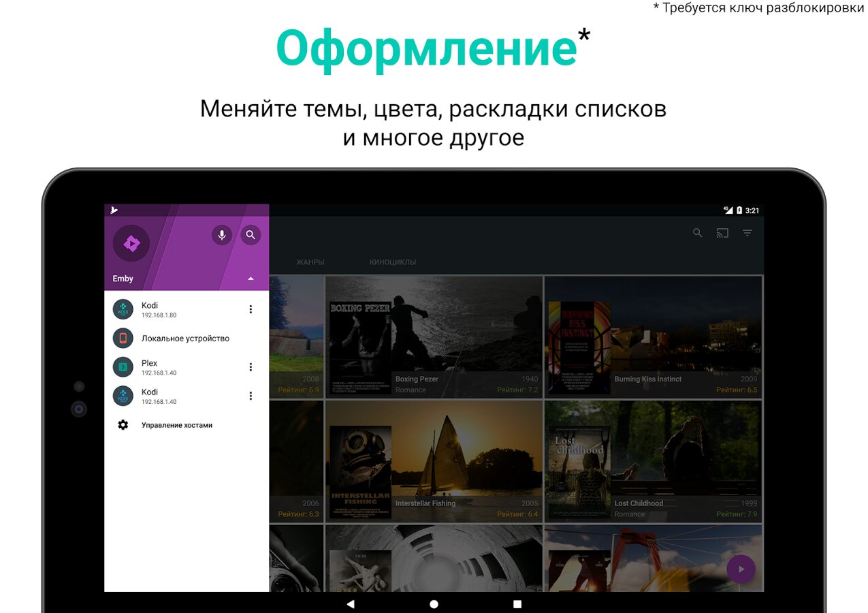The width and height of the screenshot is (868, 613).
Task: Open the Cast screen icon
Action: 722,233
